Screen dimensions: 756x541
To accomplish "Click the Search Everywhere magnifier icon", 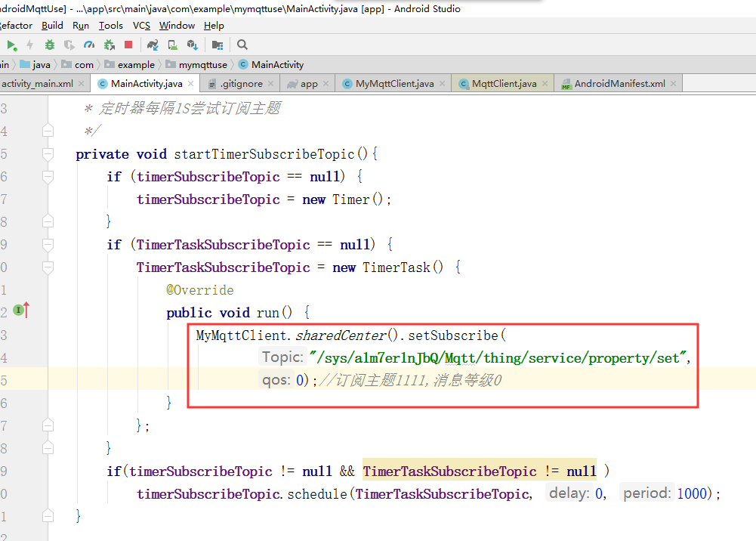I will click(x=242, y=45).
